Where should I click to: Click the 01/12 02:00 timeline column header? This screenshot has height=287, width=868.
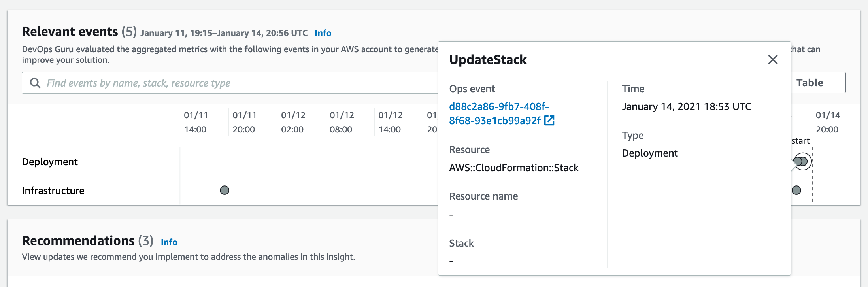click(293, 122)
